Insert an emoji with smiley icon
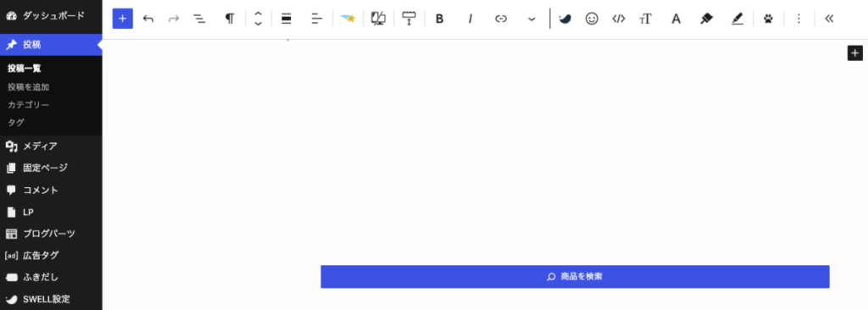The image size is (868, 310). pyautogui.click(x=592, y=19)
